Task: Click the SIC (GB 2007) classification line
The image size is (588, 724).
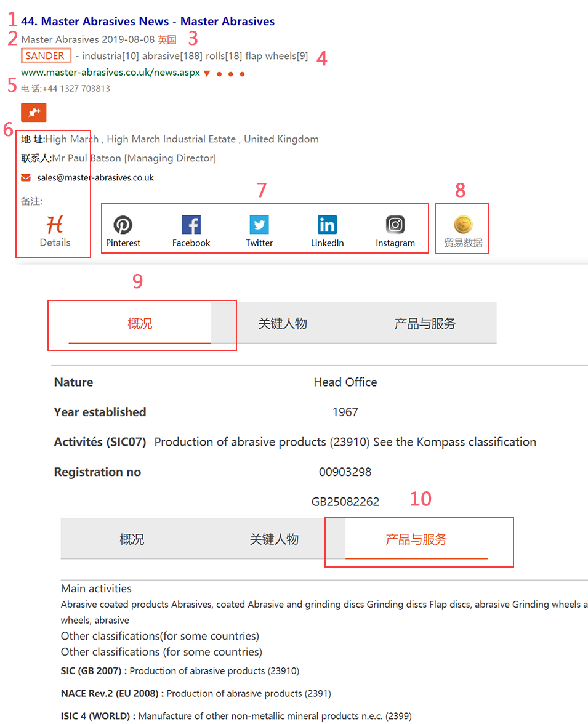Action: 180,671
